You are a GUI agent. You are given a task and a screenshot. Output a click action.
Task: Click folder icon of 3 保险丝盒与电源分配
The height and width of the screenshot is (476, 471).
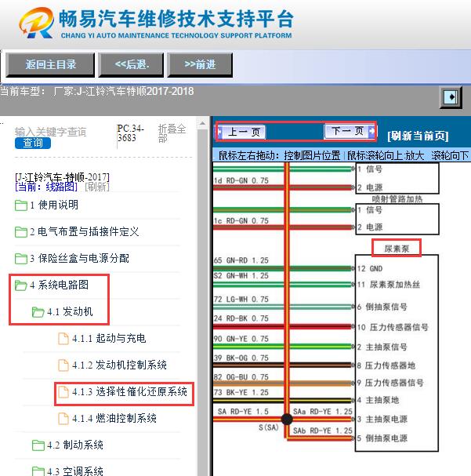coord(21,259)
